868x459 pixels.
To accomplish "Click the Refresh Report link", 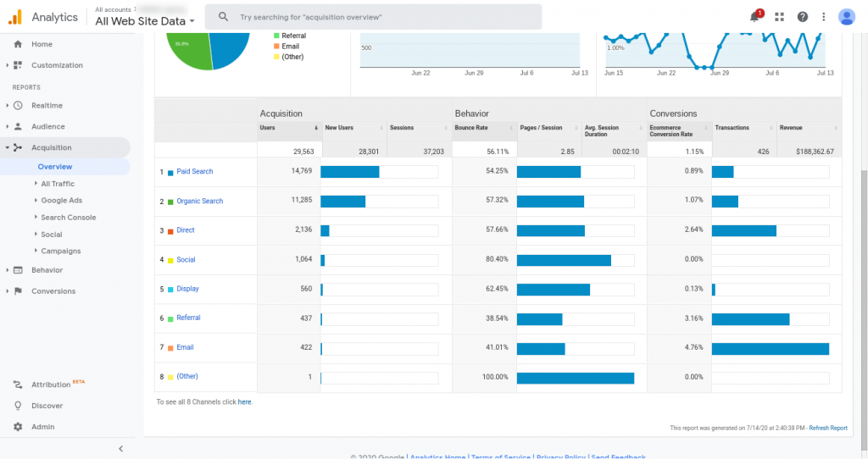I will pyautogui.click(x=828, y=428).
